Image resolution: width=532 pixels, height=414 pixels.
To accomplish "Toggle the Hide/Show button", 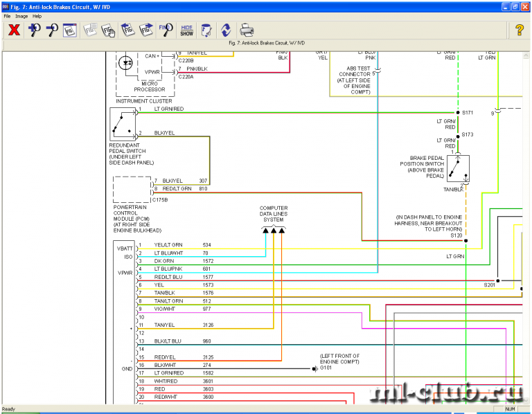I will pos(186,30).
